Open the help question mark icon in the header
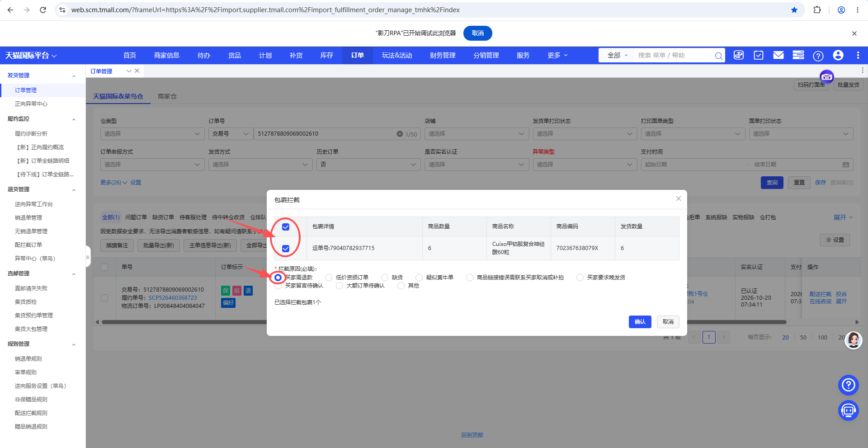The image size is (868, 448). [x=818, y=56]
